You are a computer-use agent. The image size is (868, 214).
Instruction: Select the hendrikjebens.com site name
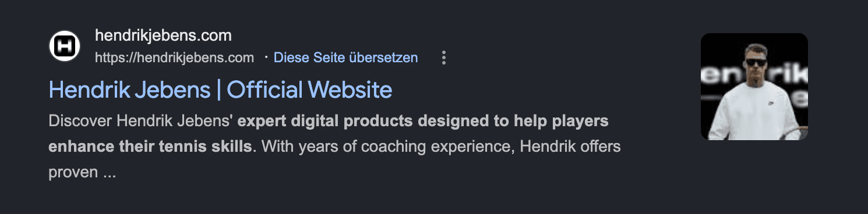click(163, 35)
